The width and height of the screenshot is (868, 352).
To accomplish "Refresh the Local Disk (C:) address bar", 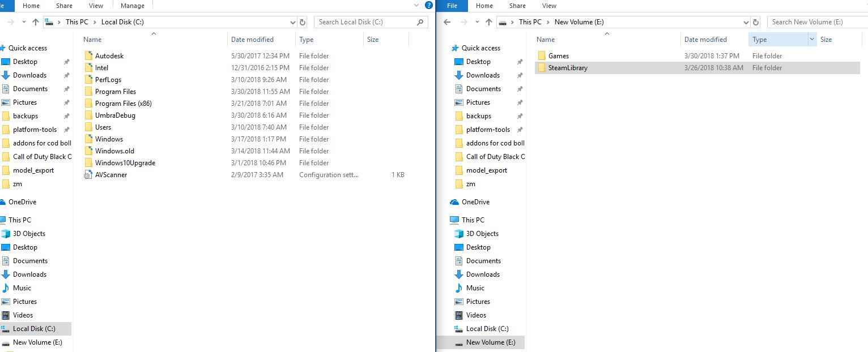I will point(303,22).
